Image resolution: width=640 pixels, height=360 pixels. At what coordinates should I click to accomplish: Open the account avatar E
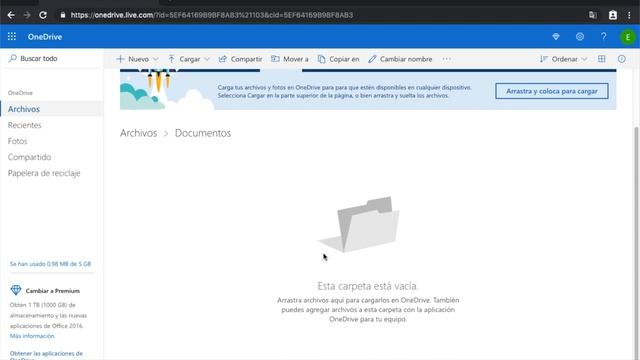tap(628, 37)
